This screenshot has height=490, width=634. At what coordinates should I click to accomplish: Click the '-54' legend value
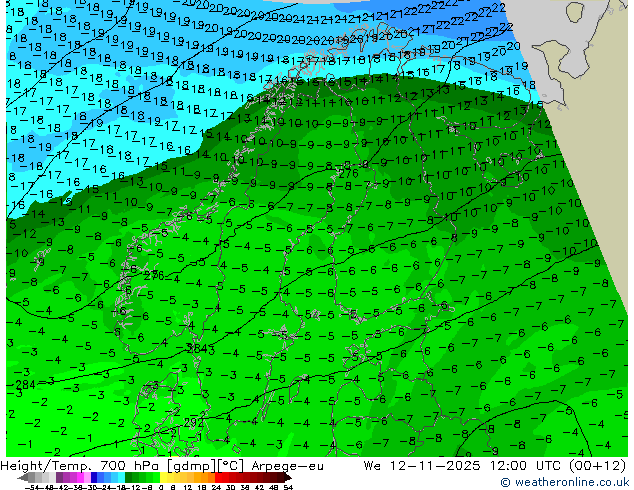tap(32, 487)
